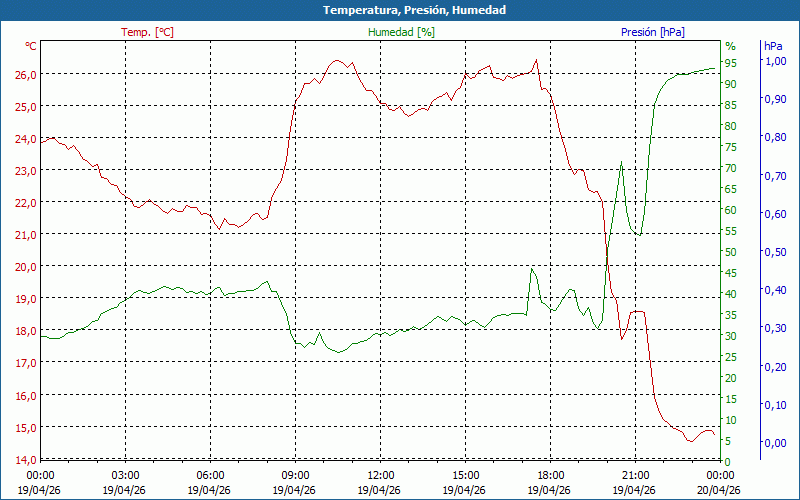Pick the 21:00 time axis label

click(x=635, y=475)
